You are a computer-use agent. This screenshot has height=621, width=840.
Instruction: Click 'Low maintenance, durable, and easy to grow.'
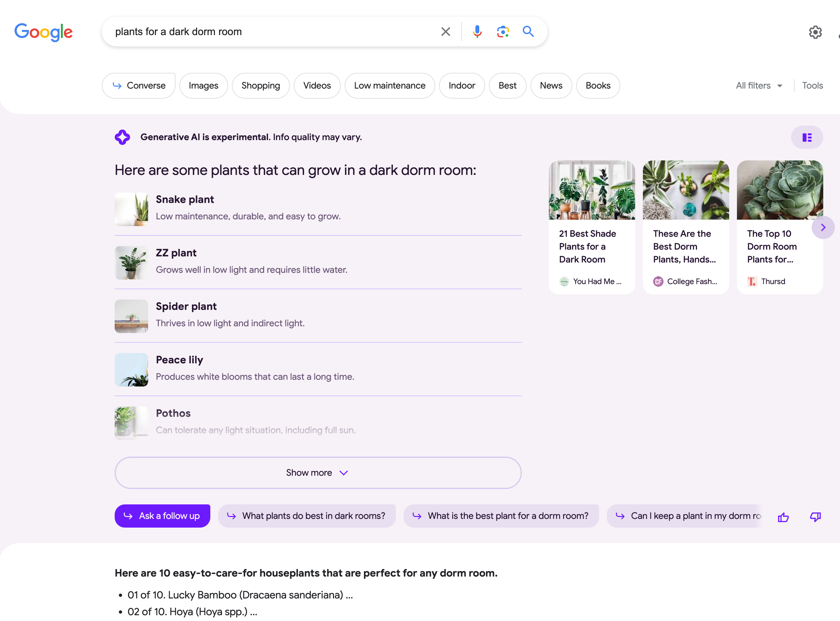point(248,216)
